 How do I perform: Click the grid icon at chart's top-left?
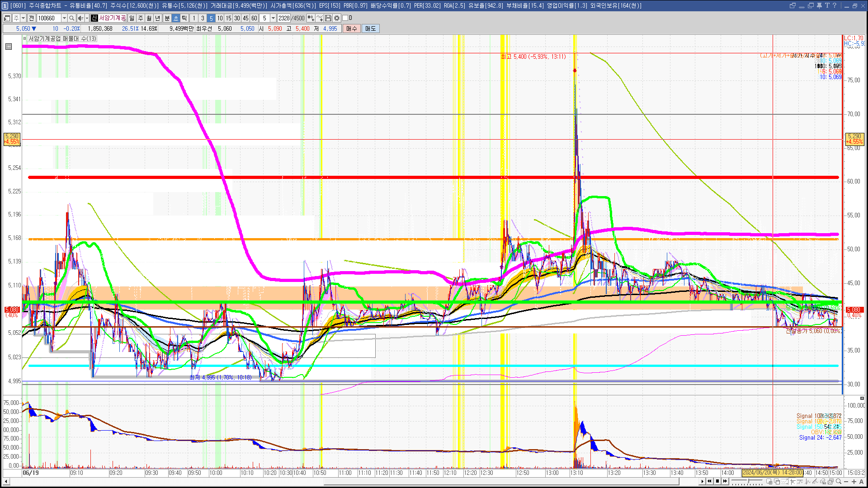pyautogui.click(x=9, y=47)
